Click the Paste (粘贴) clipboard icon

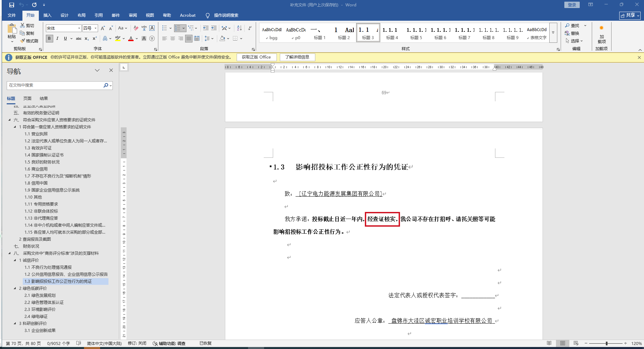(x=12, y=29)
